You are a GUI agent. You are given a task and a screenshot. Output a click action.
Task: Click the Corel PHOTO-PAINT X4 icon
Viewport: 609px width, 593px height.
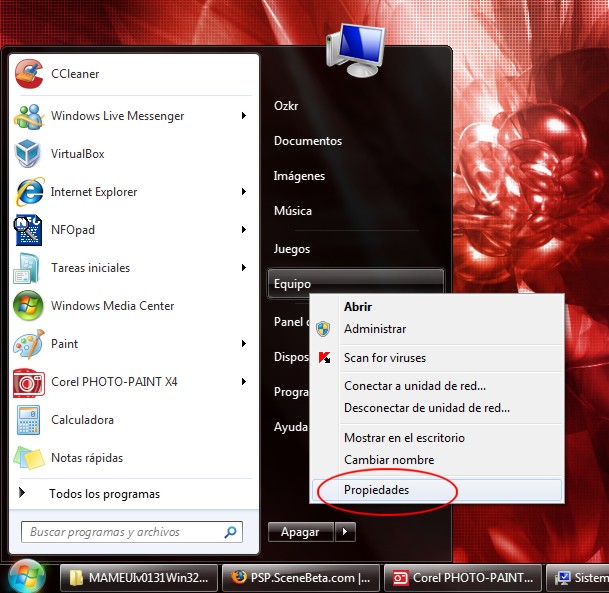click(x=29, y=383)
